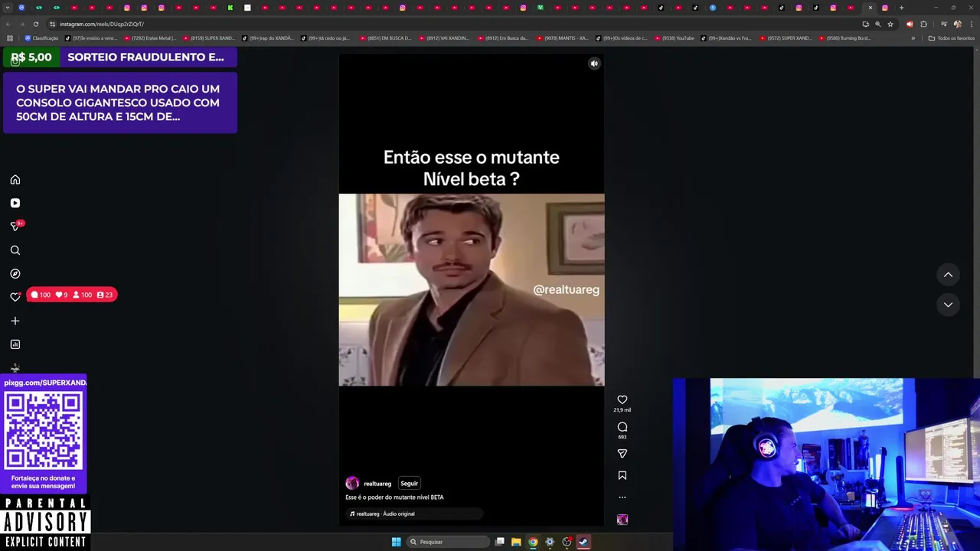Open the '(9078) MANTIS' bookmark
This screenshot has height=551, width=980.
point(562,38)
